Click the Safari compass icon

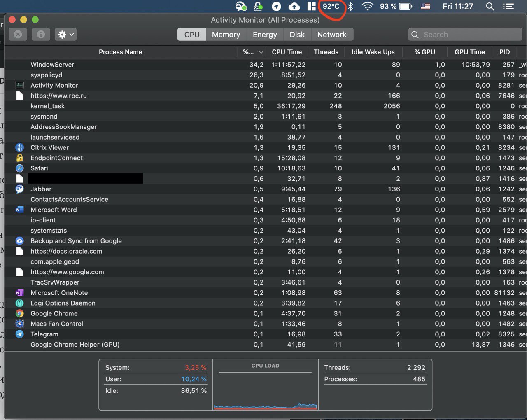click(x=19, y=168)
